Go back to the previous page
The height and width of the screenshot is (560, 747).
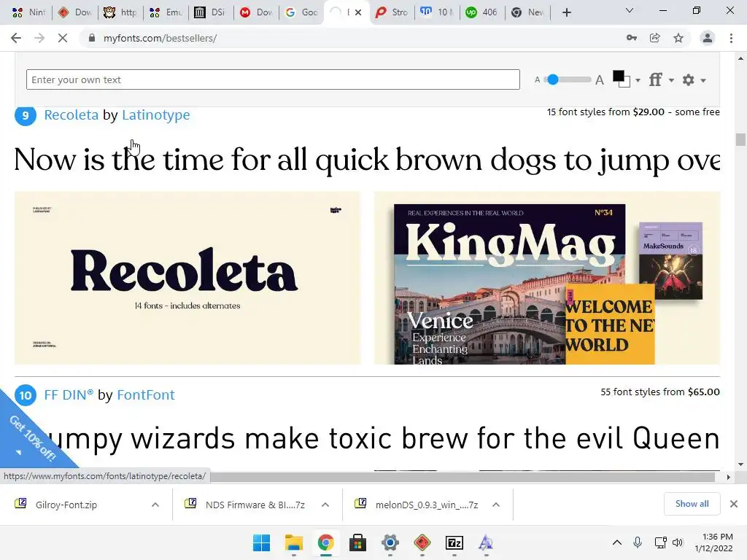coord(16,38)
